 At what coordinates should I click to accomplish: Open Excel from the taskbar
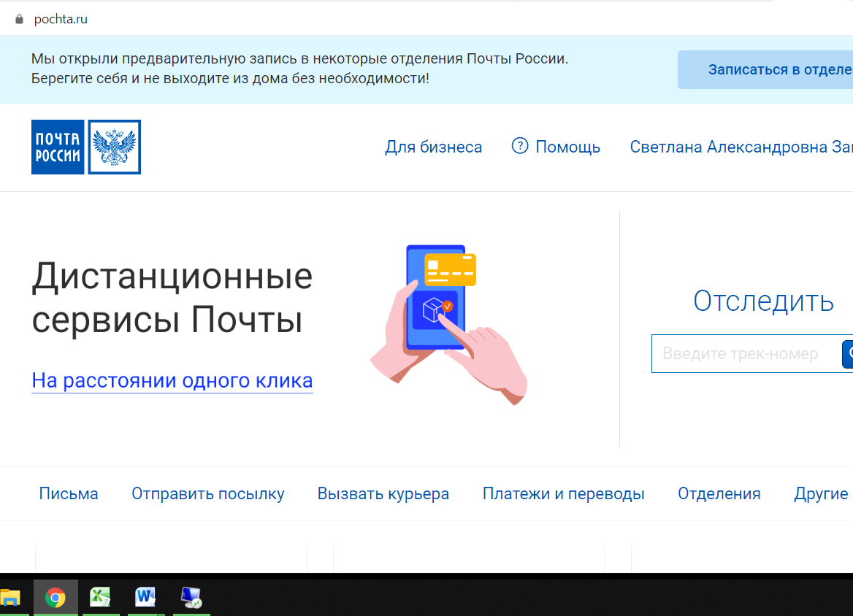tap(101, 597)
